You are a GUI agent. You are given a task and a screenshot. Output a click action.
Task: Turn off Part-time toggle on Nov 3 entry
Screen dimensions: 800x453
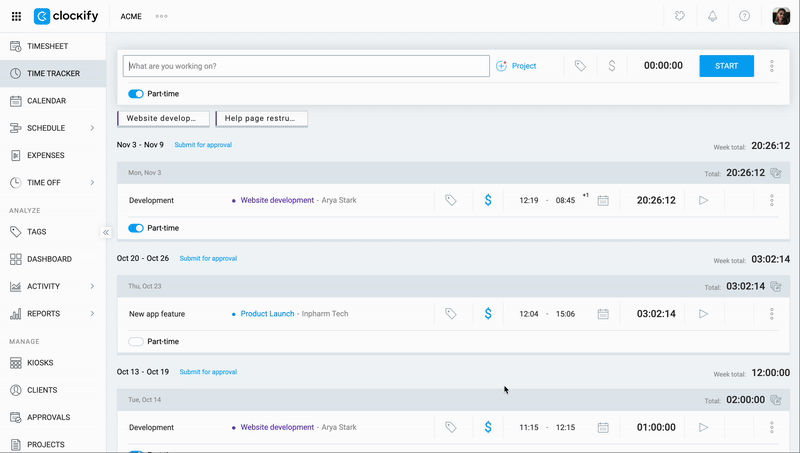[x=136, y=228]
